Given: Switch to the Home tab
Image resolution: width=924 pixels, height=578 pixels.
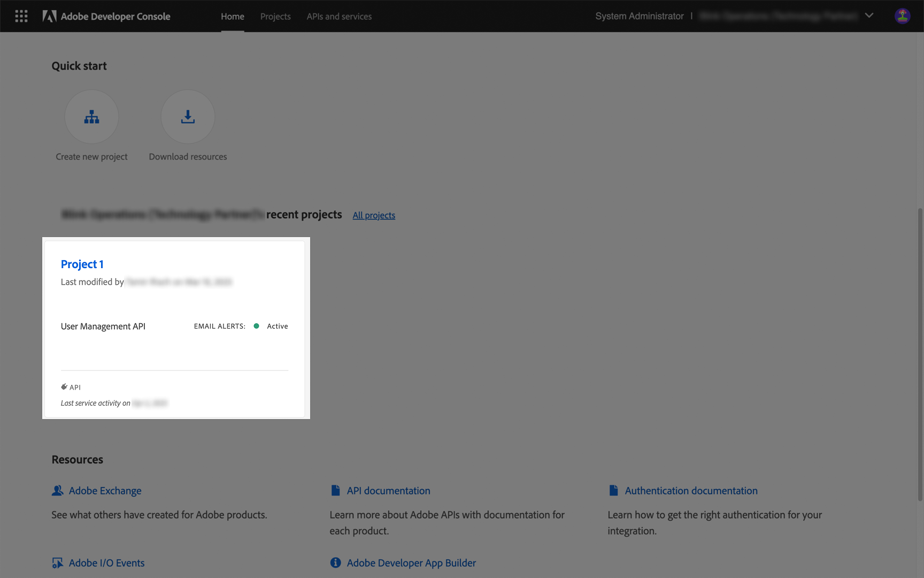Looking at the screenshot, I should tap(233, 17).
